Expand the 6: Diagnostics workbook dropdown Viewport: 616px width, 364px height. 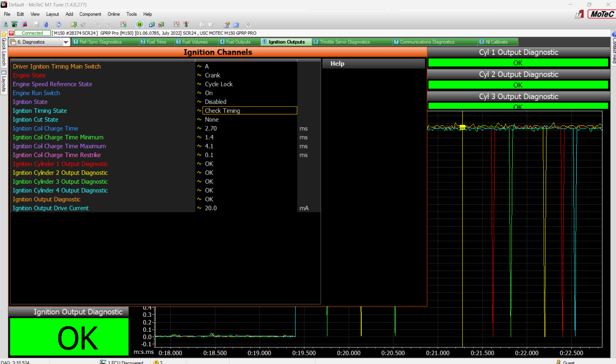(66, 42)
